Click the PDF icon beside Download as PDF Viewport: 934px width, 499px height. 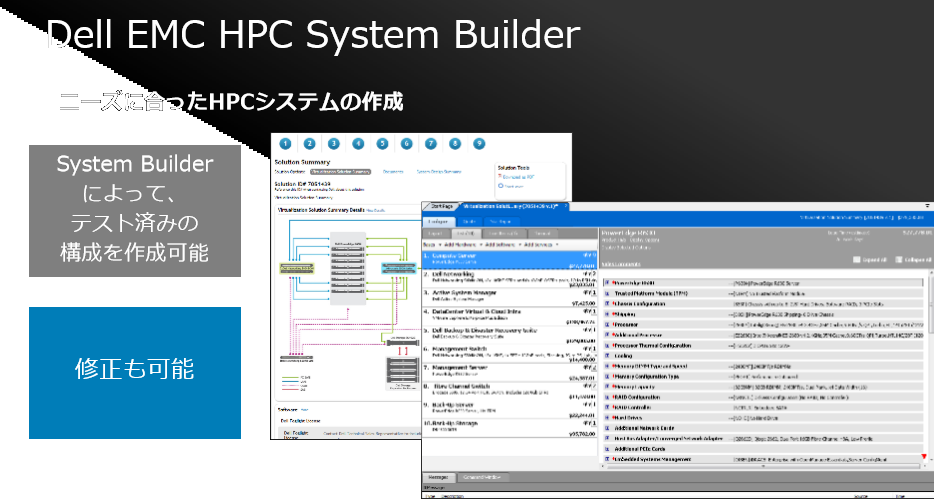coord(500,177)
